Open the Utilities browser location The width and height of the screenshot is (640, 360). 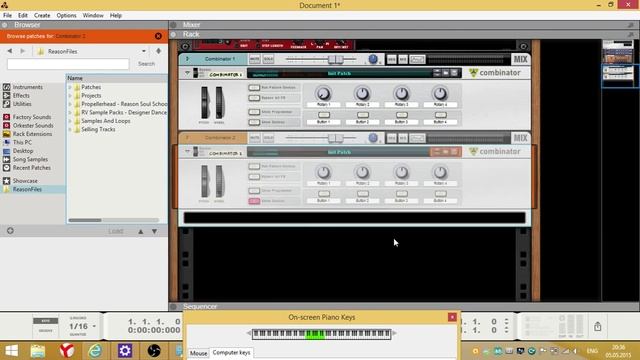coord(22,104)
